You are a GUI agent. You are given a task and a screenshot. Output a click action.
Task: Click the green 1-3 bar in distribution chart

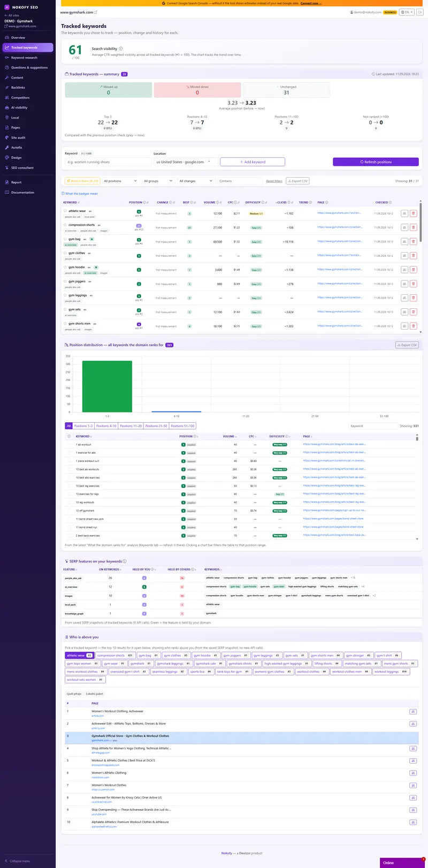107,386
